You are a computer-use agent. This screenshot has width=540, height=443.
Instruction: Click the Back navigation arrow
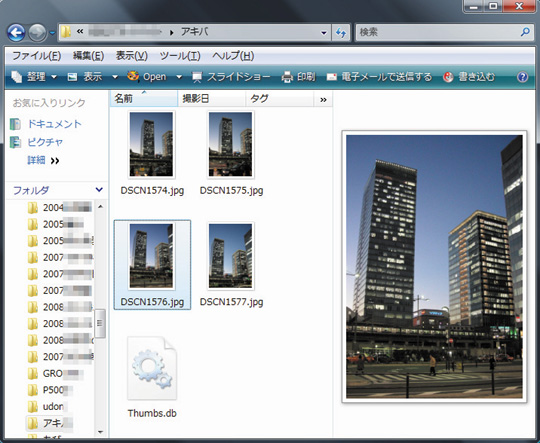coord(16,33)
